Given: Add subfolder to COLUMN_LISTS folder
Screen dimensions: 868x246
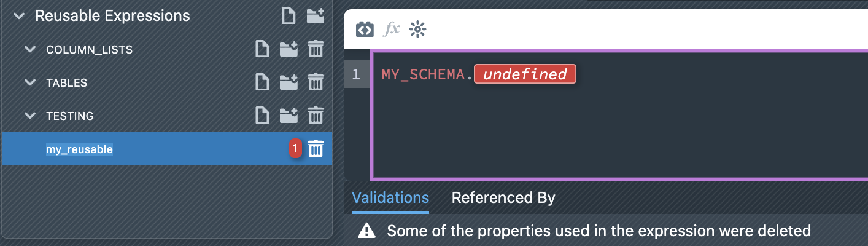Looking at the screenshot, I should (x=289, y=49).
